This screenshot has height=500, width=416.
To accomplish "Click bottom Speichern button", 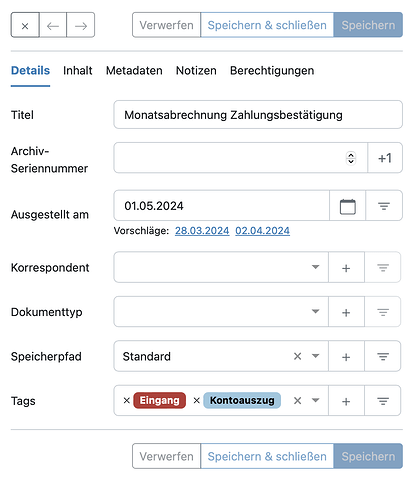I will point(368,456).
